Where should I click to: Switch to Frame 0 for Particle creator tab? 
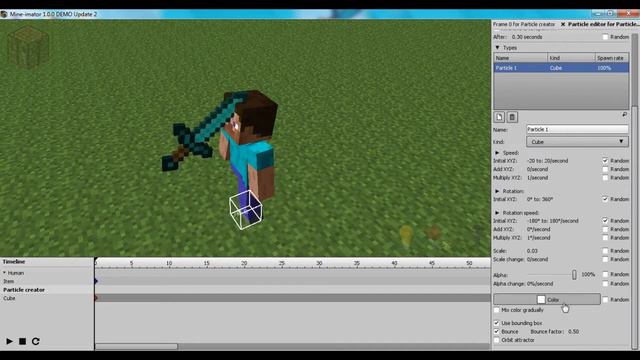[x=524, y=24]
